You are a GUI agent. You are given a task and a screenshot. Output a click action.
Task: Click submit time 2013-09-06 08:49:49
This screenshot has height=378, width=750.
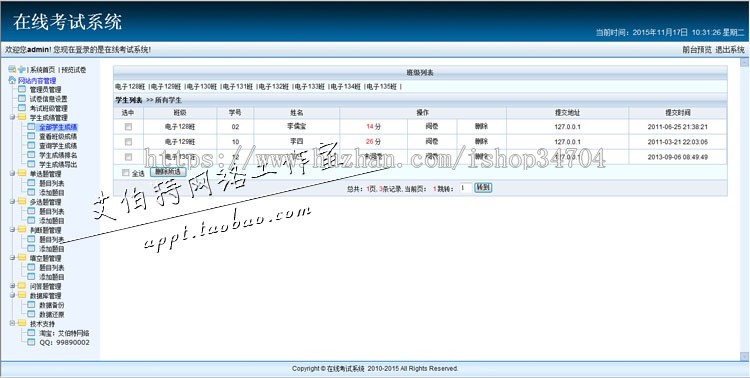[x=677, y=157]
